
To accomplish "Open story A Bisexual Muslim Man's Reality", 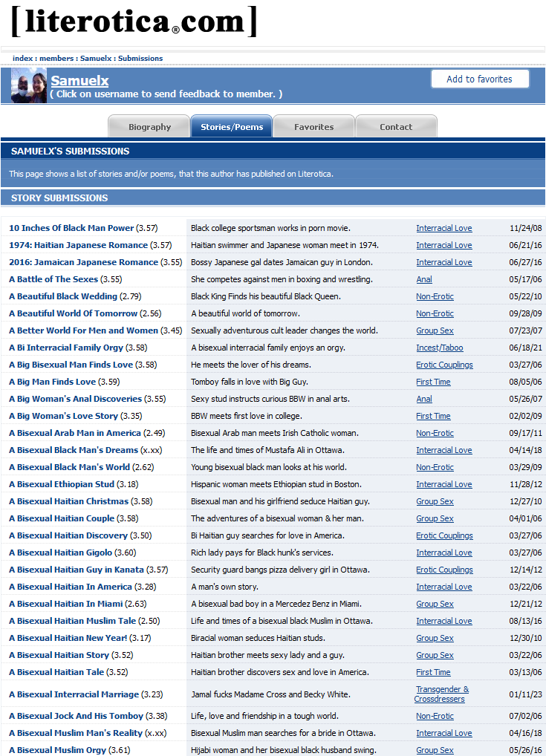I will pyautogui.click(x=76, y=733).
